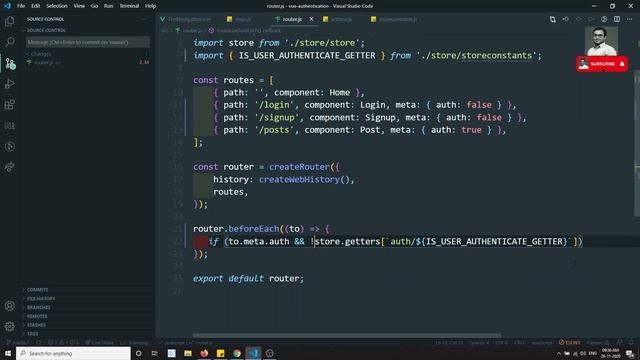This screenshot has width=640, height=360.
Task: Open the Windows Start menu
Action: tap(7, 353)
